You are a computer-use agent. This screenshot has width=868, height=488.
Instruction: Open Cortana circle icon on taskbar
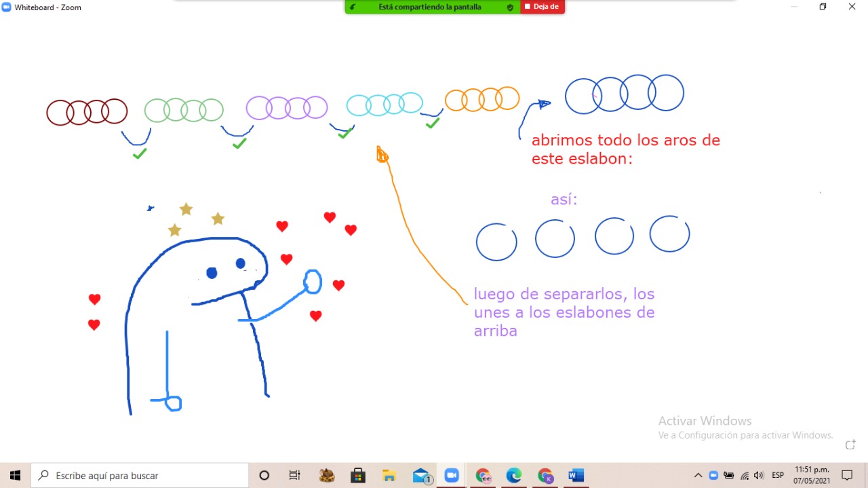coord(264,476)
